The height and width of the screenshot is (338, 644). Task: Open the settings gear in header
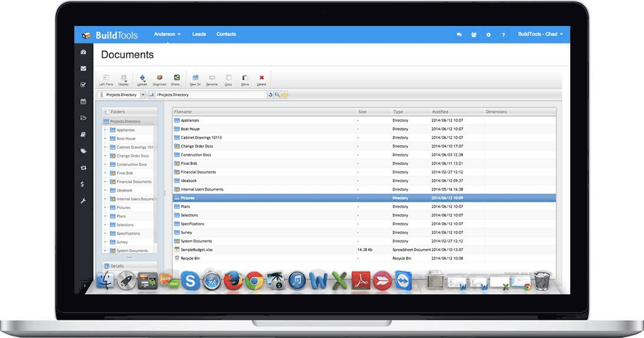(488, 35)
